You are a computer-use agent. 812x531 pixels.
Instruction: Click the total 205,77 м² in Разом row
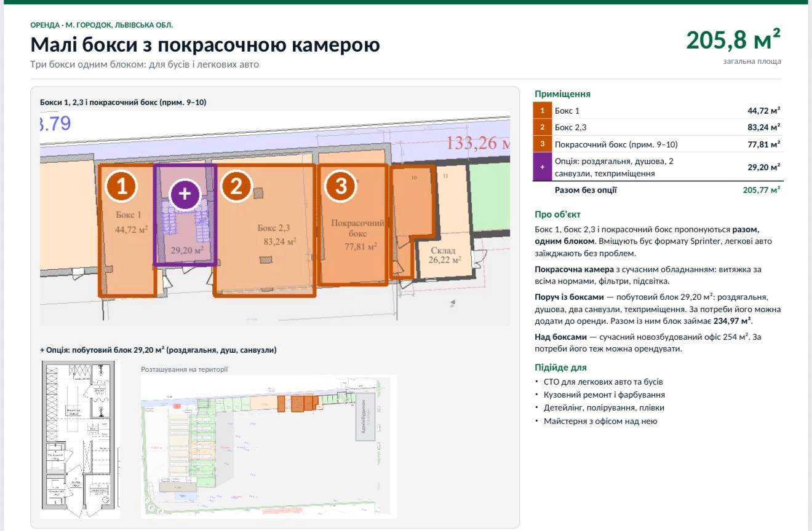[762, 190]
